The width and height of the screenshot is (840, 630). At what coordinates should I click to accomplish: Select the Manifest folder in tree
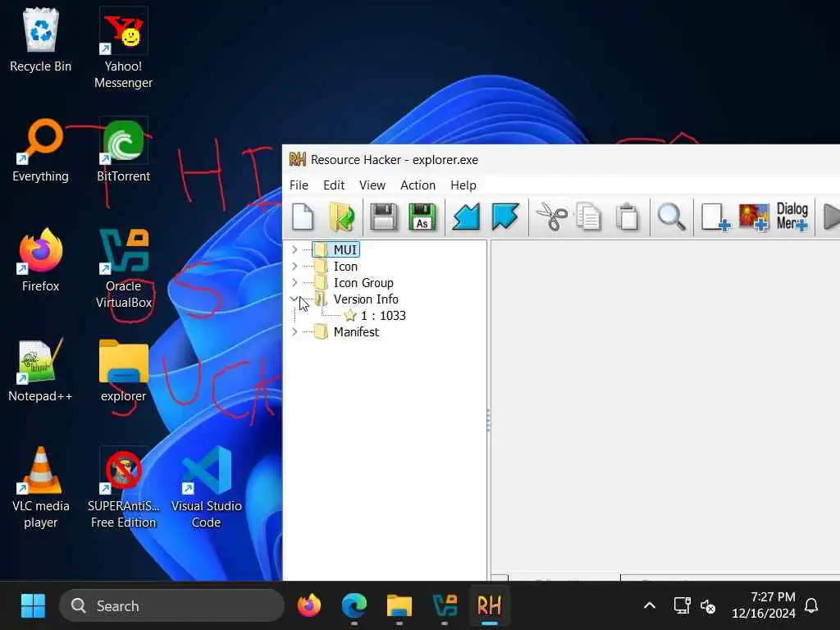[x=347, y=331]
